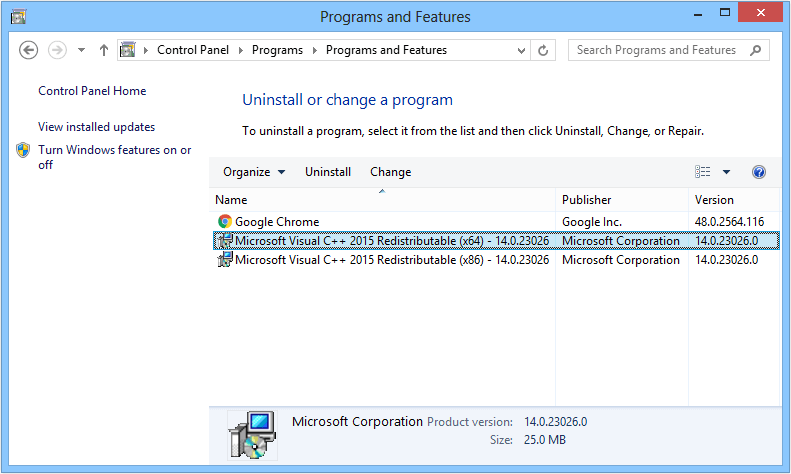Click the 25.0 MB size value
791x474 pixels.
pyautogui.click(x=545, y=440)
